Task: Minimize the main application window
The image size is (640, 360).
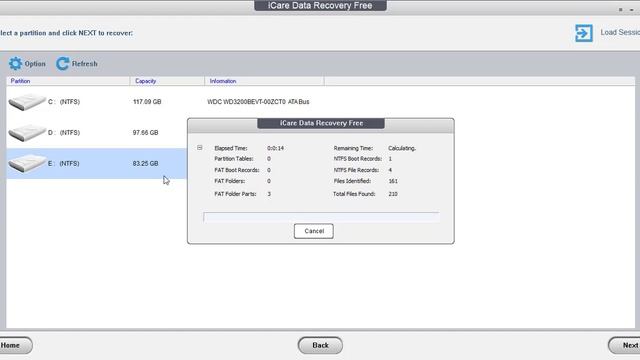Action: (631, 9)
